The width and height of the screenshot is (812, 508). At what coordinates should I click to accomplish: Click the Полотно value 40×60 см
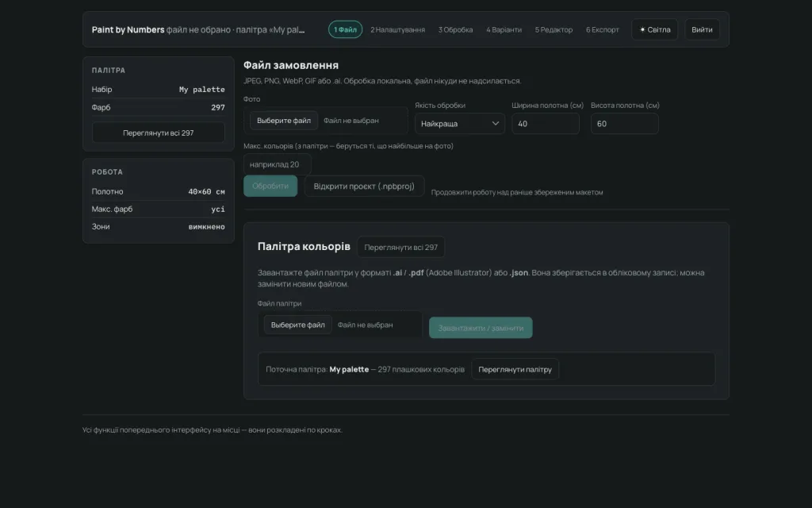207,192
